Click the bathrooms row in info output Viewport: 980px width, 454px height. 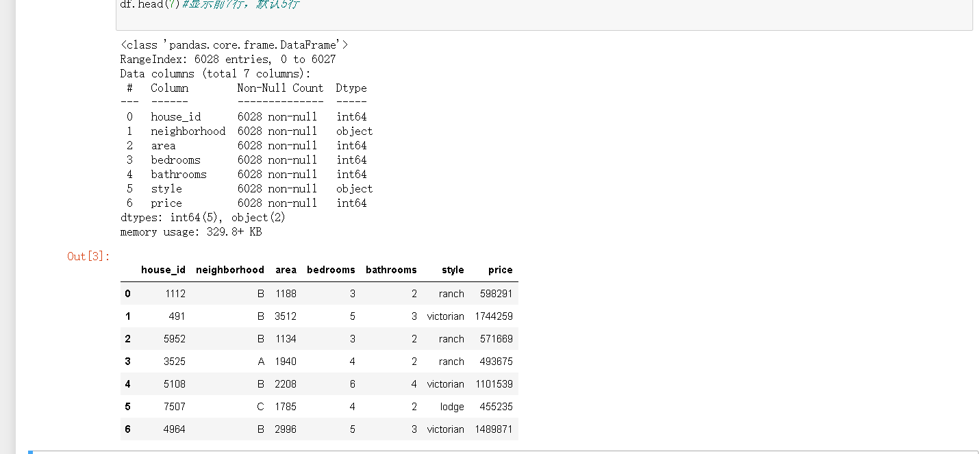(247, 174)
